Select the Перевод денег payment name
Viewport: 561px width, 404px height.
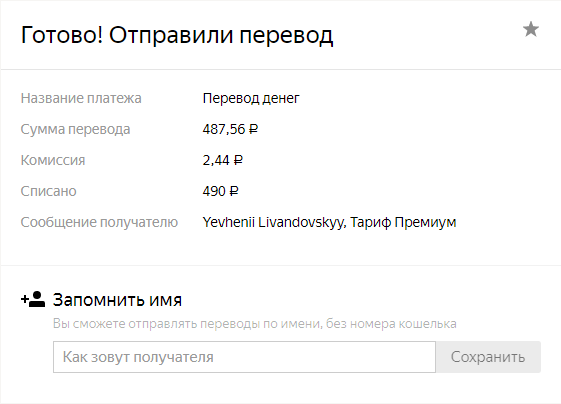coord(251,98)
